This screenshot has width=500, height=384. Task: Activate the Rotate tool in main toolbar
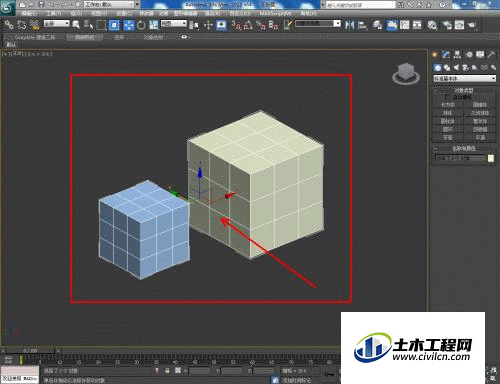pos(141,25)
